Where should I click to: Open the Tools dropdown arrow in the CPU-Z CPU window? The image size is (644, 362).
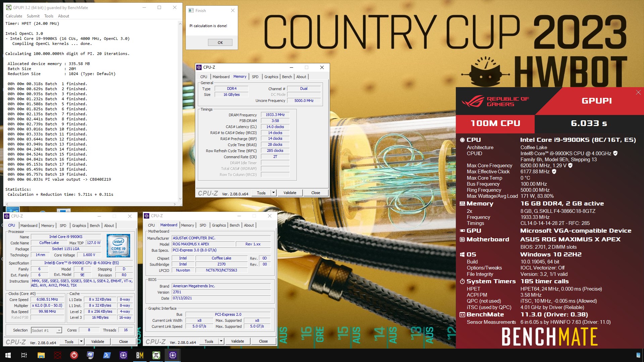pyautogui.click(x=81, y=342)
